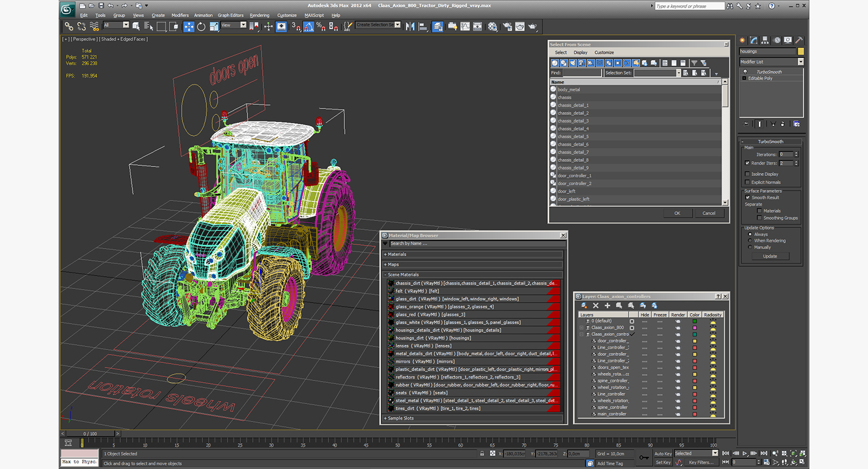
Task: Click Pin Stack icon under modifier stack
Action: pyautogui.click(x=745, y=124)
